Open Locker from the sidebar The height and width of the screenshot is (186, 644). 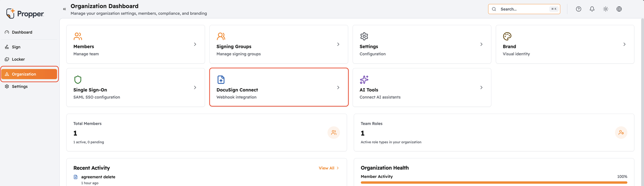coord(29,59)
